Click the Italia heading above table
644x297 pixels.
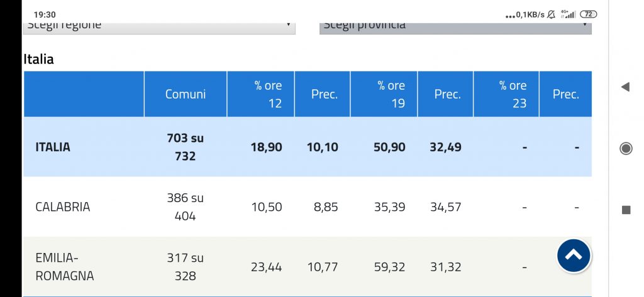[39, 60]
